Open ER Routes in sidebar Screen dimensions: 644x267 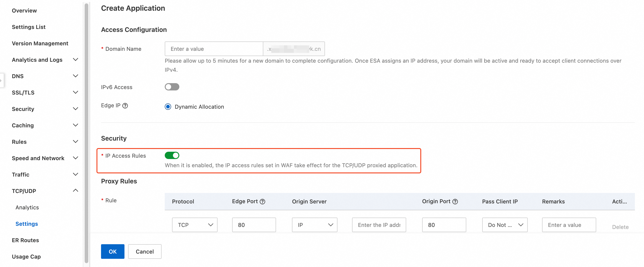pyautogui.click(x=25, y=240)
